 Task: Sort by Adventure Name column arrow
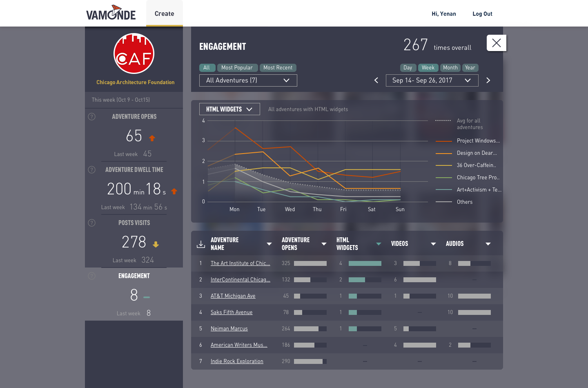[269, 244]
